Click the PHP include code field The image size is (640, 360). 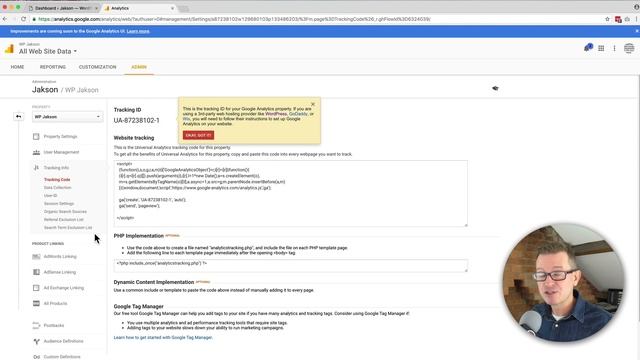coord(291,266)
